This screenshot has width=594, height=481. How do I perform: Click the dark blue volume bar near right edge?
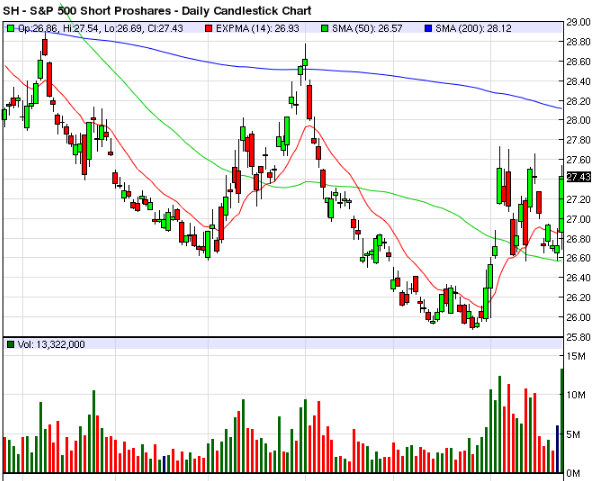tap(558, 449)
